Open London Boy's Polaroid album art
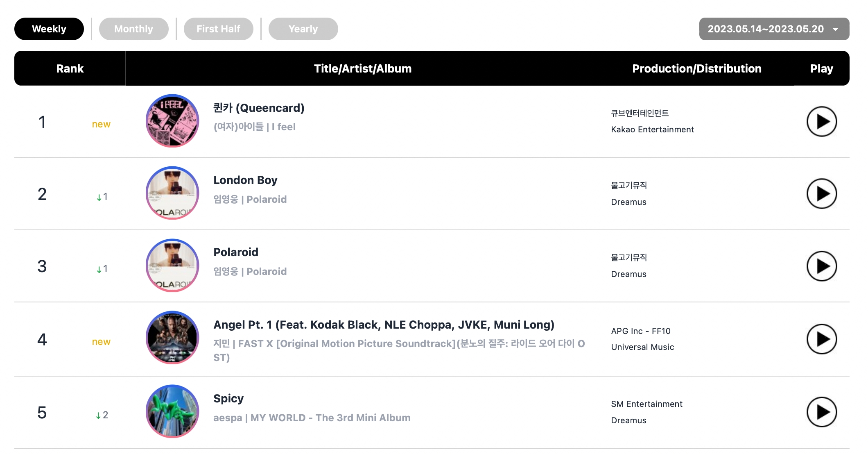This screenshot has height=454, width=868. 172,193
